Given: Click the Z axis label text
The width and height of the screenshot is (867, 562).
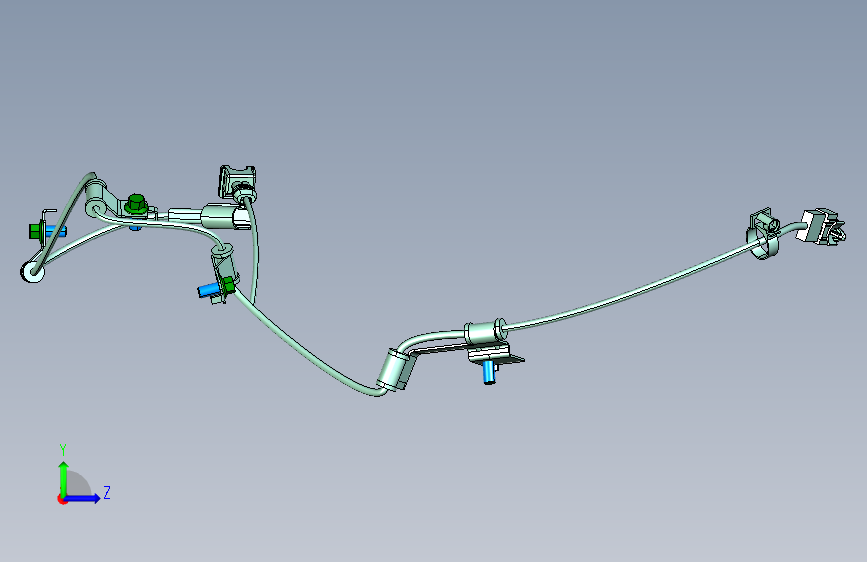Looking at the screenshot, I should click(107, 492).
